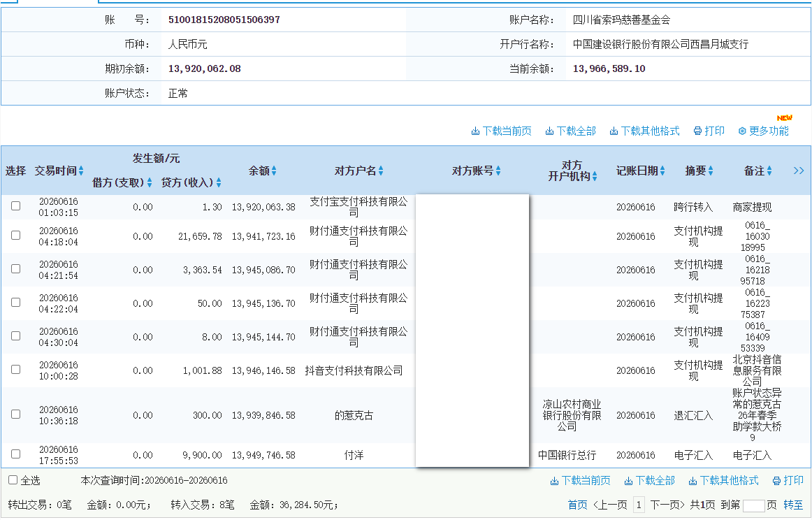Click 中国银行总行 cell
This screenshot has width=812, height=520.
click(567, 455)
